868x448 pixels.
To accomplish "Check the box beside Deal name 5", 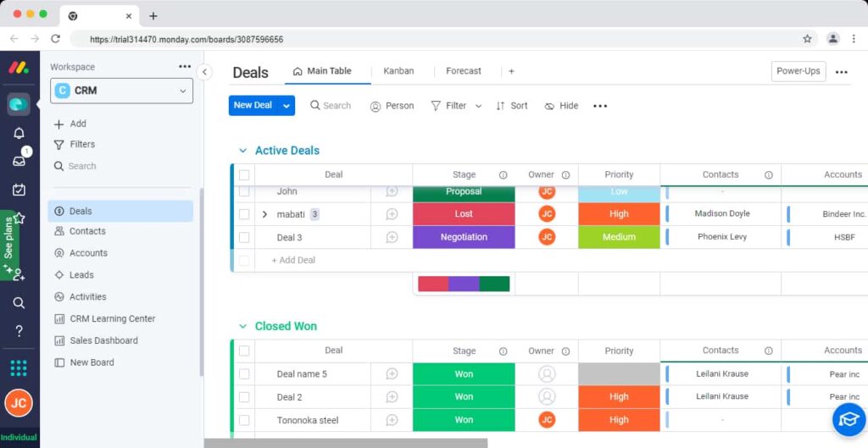I will pos(244,373).
